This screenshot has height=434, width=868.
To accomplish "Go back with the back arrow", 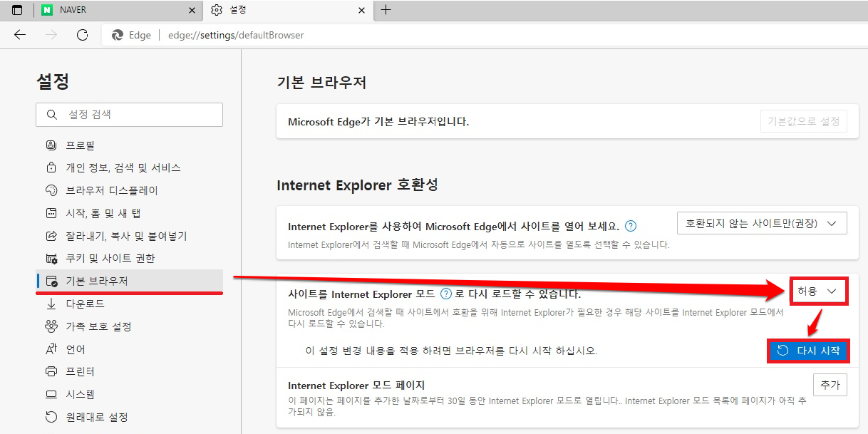I will (19, 35).
